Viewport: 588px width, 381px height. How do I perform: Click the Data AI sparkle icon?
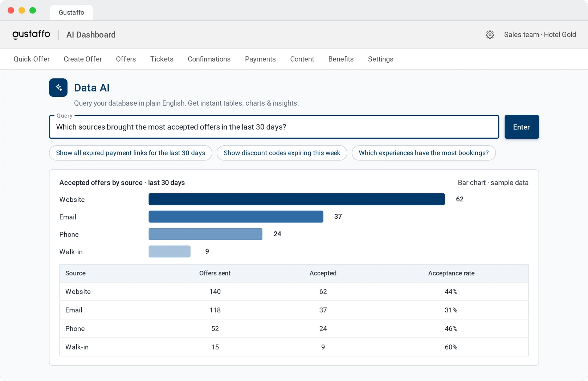[x=58, y=87]
